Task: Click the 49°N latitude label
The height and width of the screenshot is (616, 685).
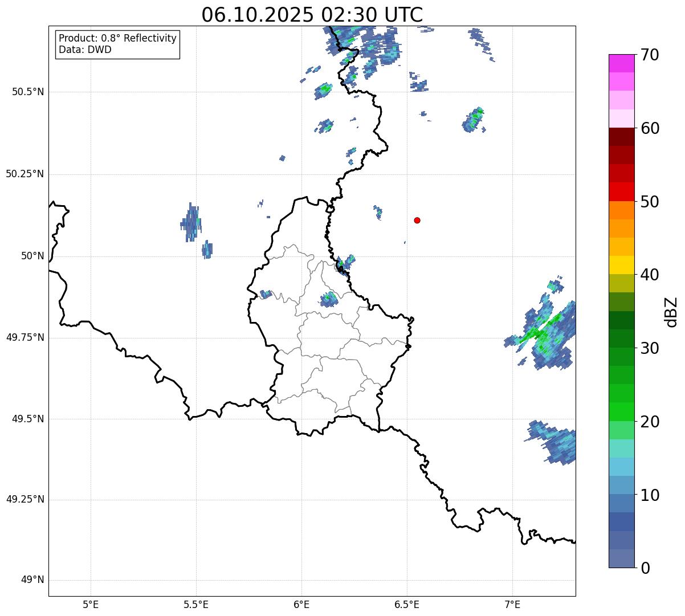Action: 32,580
